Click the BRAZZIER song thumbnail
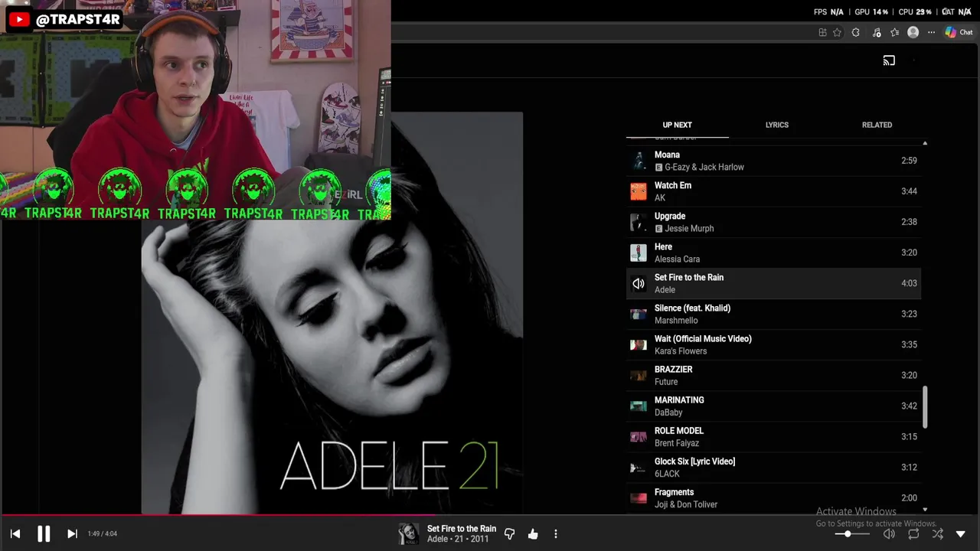 pyautogui.click(x=638, y=375)
